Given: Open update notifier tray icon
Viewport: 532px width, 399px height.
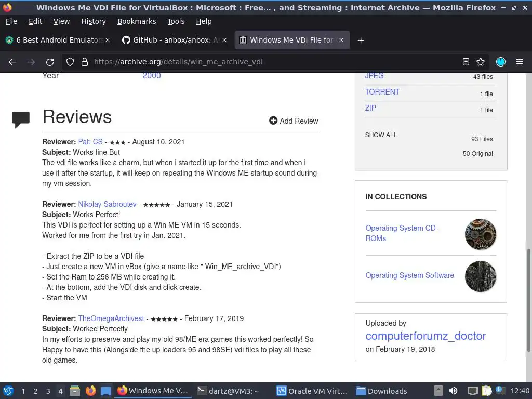Looking at the screenshot, I should [x=499, y=390].
